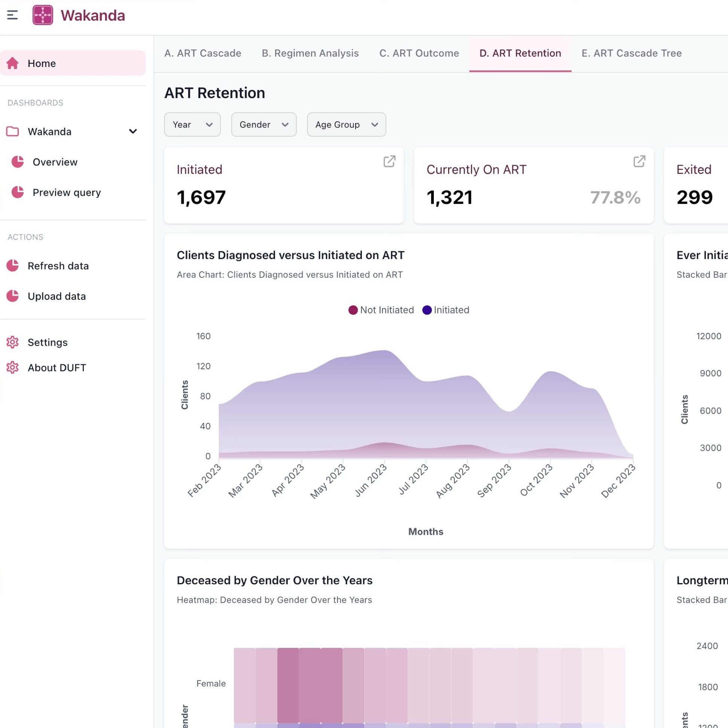Click the Preview query pie icon
Image resolution: width=728 pixels, height=728 pixels.
(x=17, y=192)
